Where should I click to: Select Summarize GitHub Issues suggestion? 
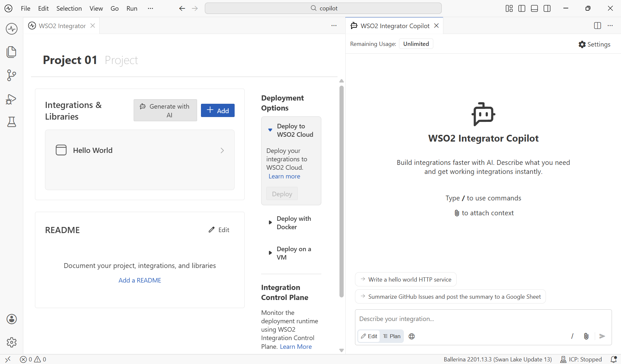450,296
